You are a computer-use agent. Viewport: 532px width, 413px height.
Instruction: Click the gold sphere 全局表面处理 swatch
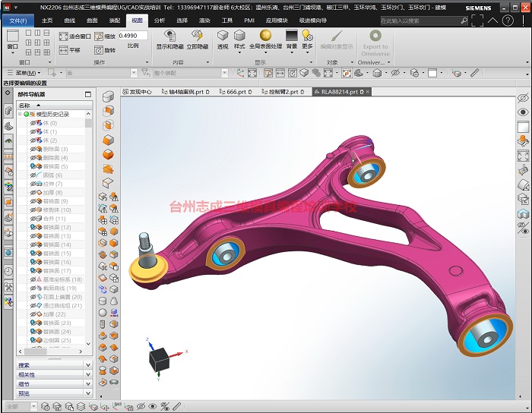(x=265, y=35)
